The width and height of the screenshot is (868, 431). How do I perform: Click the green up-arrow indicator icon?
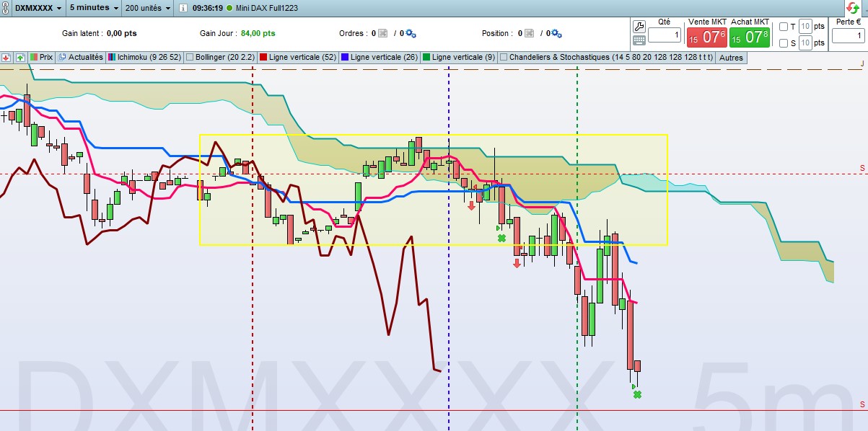point(20,57)
